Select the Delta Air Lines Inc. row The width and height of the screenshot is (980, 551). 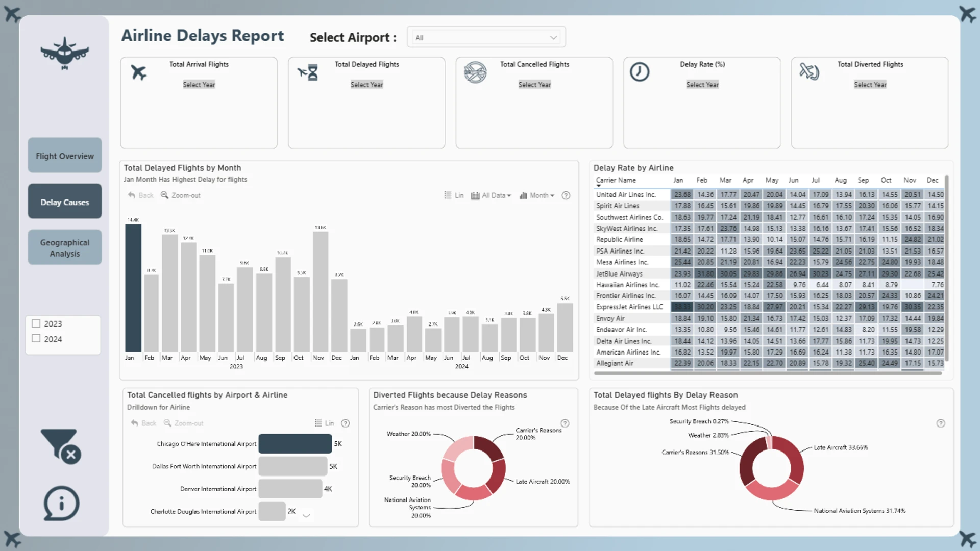770,341
